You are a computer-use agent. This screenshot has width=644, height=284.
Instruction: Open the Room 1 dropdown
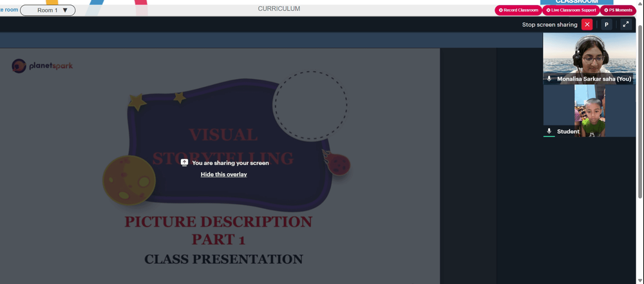coord(48,10)
